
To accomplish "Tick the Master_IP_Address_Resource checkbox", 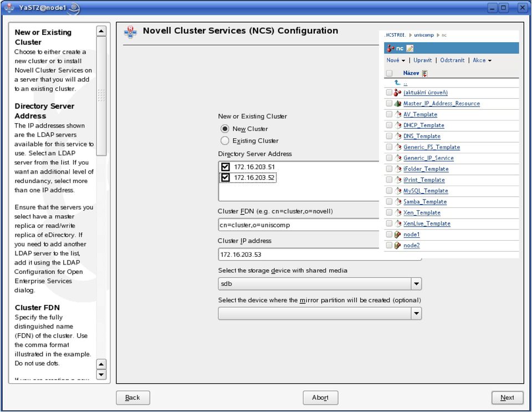I will (389, 103).
